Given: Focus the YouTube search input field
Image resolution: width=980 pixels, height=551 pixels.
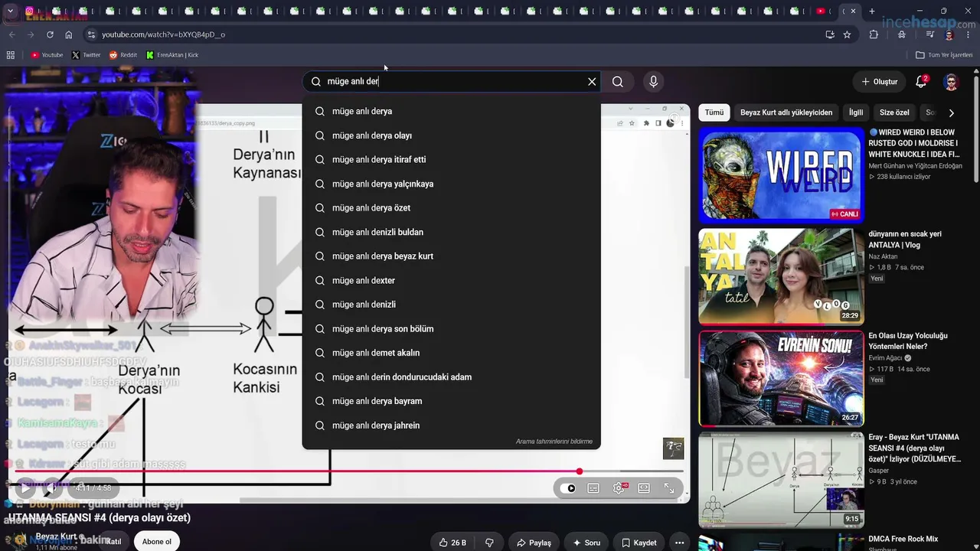Looking at the screenshot, I should 452,82.
